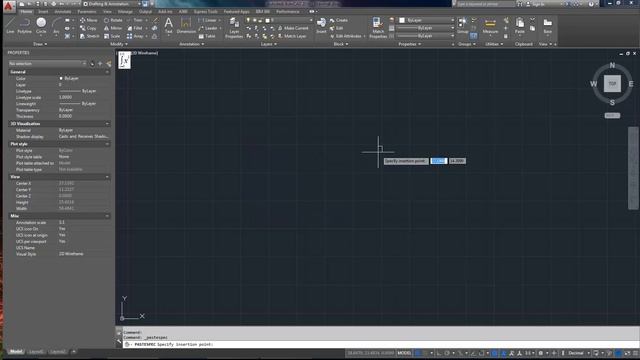Image resolution: width=640 pixels, height=360 pixels.
Task: Click Match Layer button
Action: [x=292, y=36]
